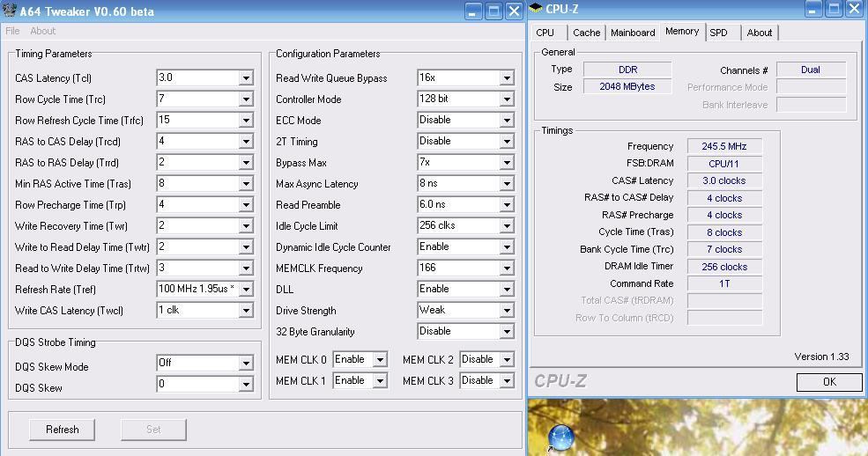The image size is (868, 456).
Task: Click the CAS# Latency value 3.0 clocks
Action: pyautogui.click(x=724, y=180)
